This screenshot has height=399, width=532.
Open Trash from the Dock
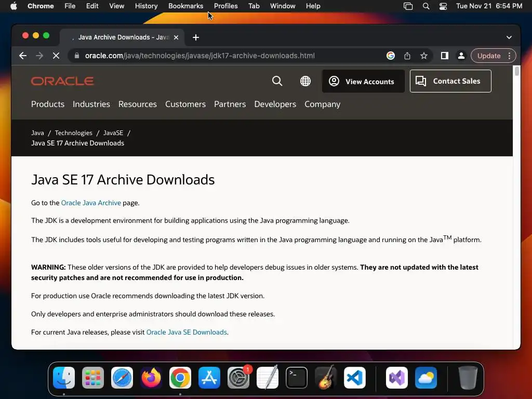coord(468,378)
